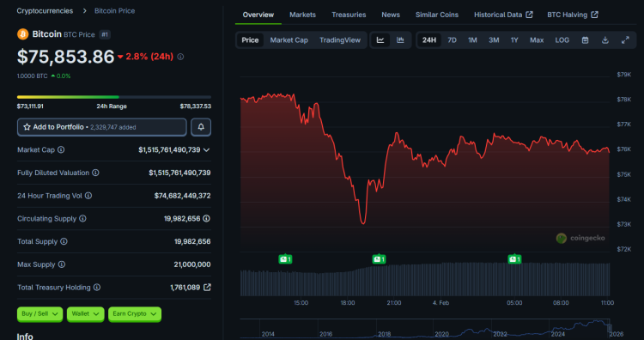The height and width of the screenshot is (340, 644).
Task: Select TradingView chart mode
Action: click(340, 39)
